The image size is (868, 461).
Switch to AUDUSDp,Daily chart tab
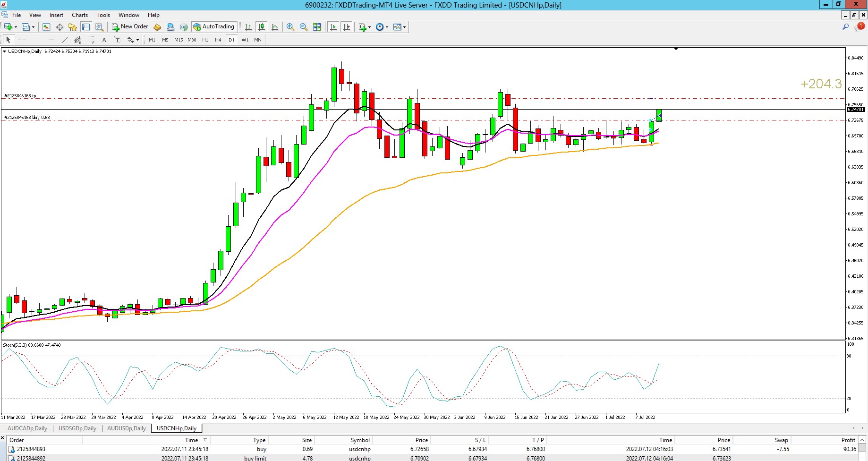point(127,428)
